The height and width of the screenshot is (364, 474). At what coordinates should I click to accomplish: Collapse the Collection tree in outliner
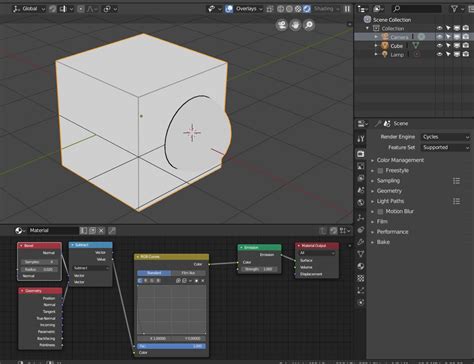(368, 28)
